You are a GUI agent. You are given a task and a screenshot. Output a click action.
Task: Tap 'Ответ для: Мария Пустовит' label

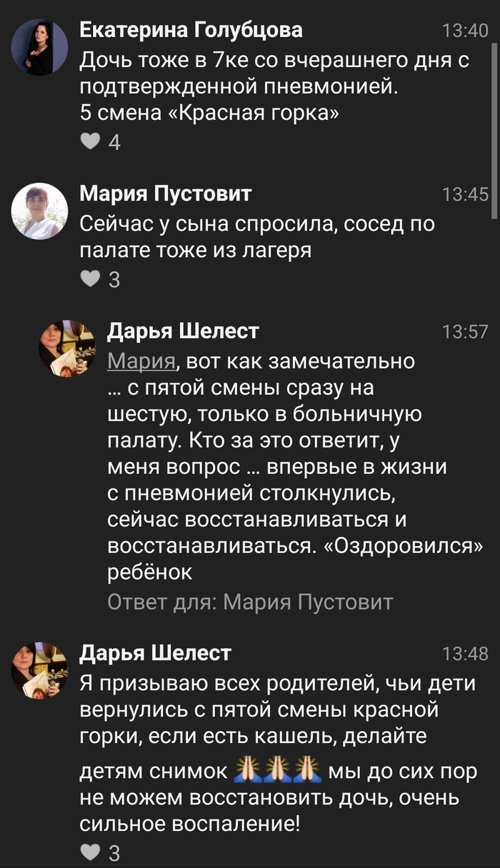pyautogui.click(x=250, y=602)
